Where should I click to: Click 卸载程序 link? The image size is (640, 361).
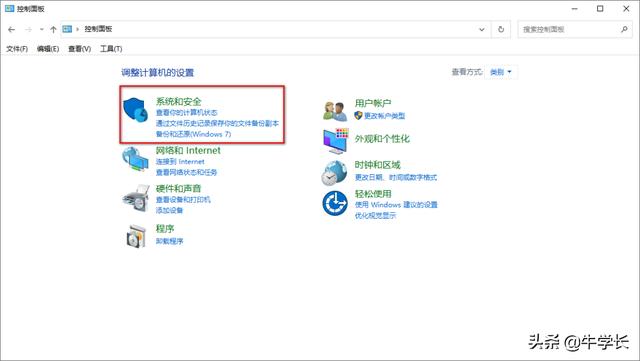coord(169,241)
